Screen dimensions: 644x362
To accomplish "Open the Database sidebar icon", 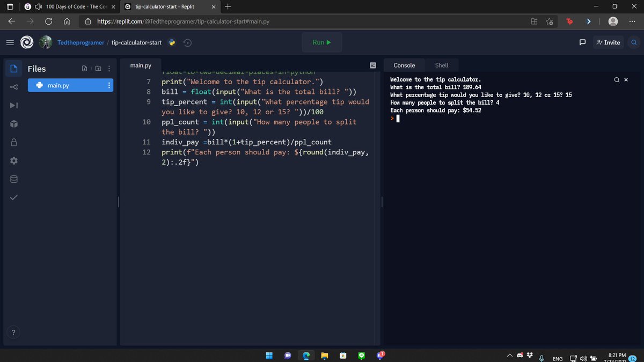I will [x=13, y=179].
